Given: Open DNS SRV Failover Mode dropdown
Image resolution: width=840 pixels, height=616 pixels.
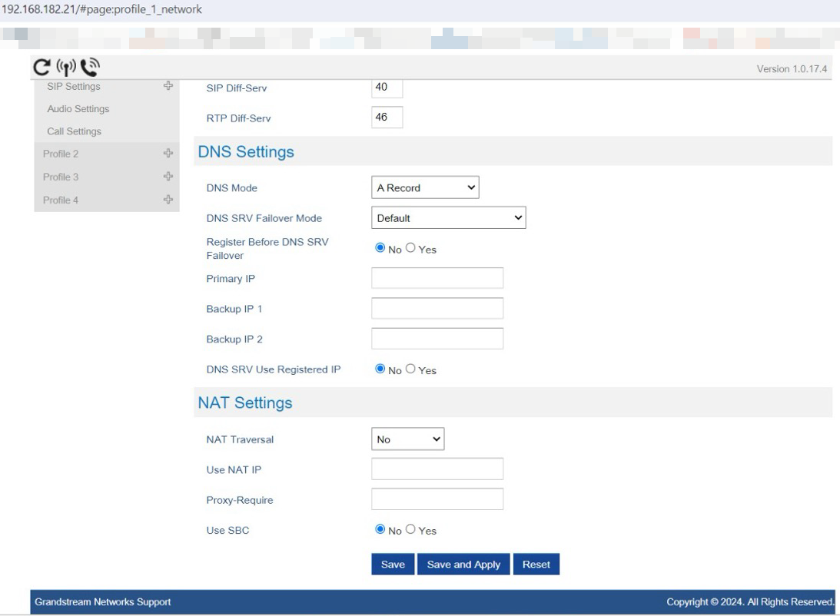Looking at the screenshot, I should [x=448, y=218].
